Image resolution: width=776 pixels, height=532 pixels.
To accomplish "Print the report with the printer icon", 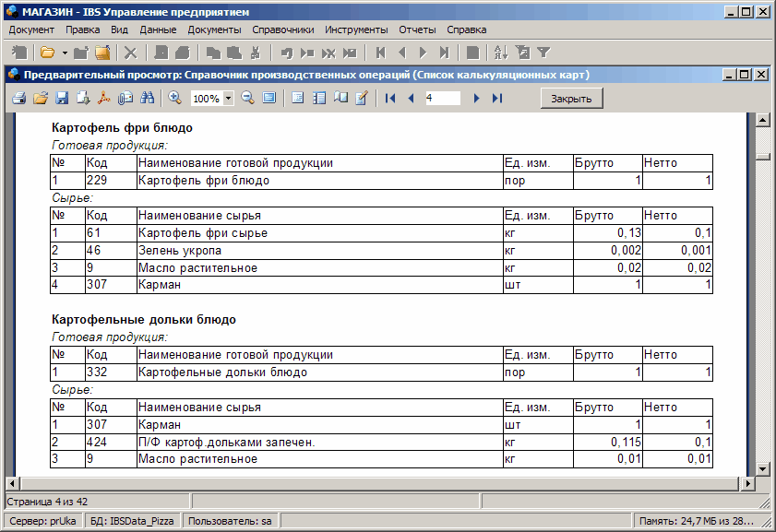I will point(18,98).
